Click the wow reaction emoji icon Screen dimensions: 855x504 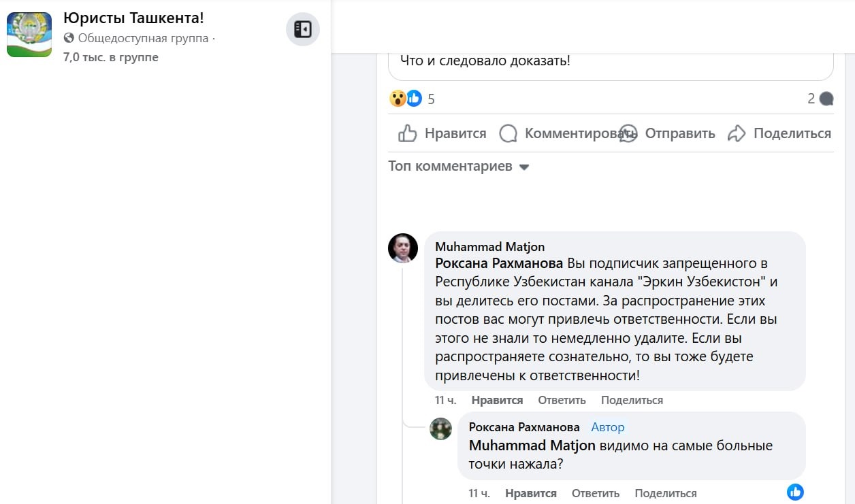click(398, 99)
